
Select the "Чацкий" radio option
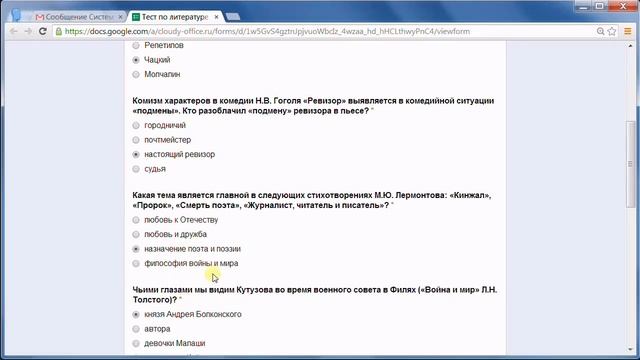[x=136, y=60]
